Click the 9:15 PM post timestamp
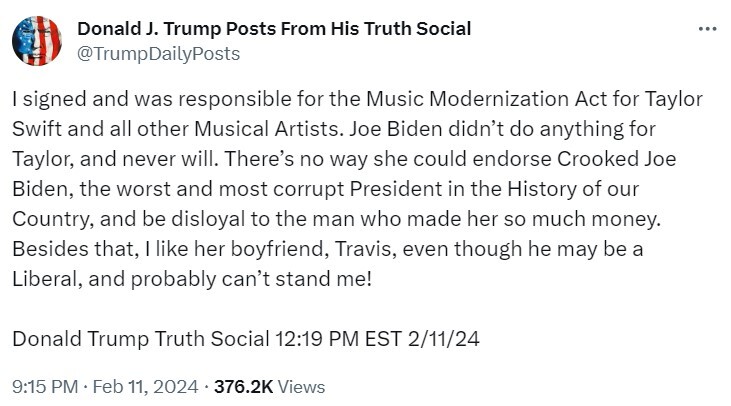The height and width of the screenshot is (406, 731). pos(45,385)
